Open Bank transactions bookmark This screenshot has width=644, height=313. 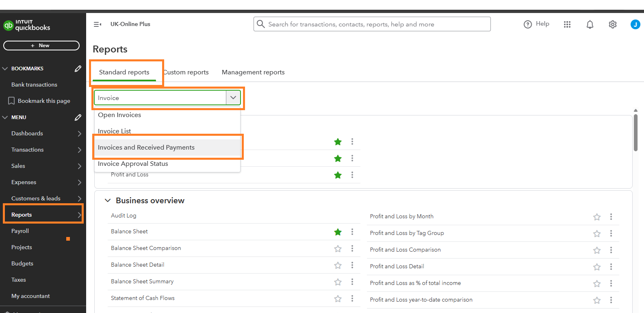pos(34,85)
